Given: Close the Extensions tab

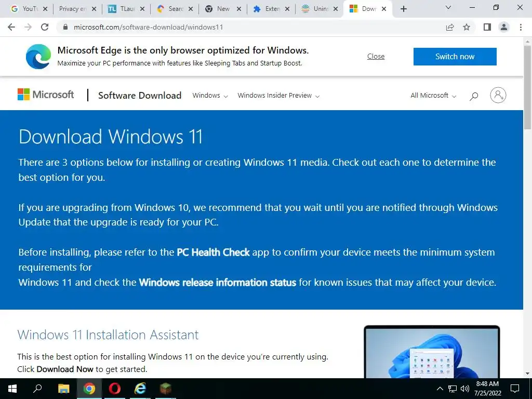Looking at the screenshot, I should coord(287,9).
